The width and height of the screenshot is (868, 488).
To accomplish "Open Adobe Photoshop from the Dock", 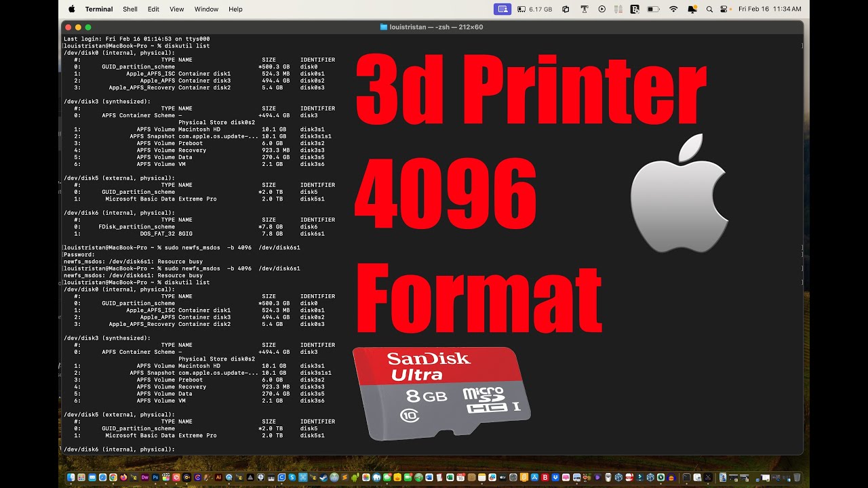I will [x=155, y=477].
